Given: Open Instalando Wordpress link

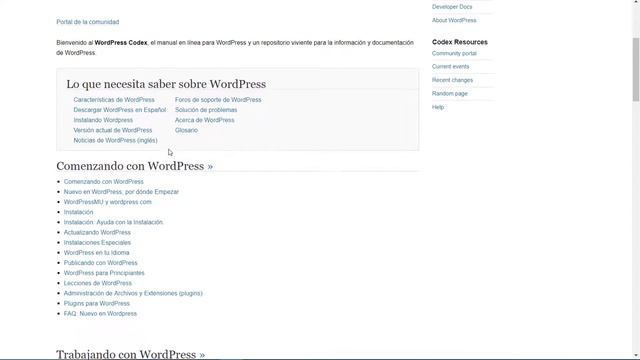Looking at the screenshot, I should [103, 120].
